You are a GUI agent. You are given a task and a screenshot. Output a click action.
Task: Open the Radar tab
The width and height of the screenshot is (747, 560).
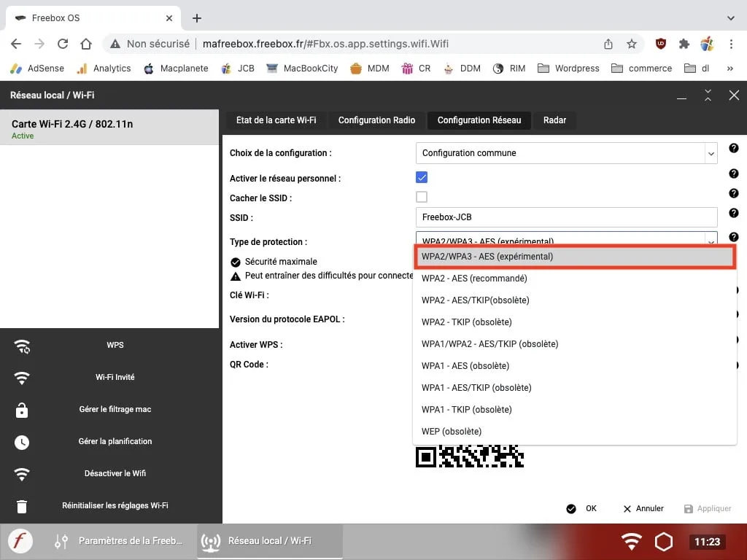point(554,120)
